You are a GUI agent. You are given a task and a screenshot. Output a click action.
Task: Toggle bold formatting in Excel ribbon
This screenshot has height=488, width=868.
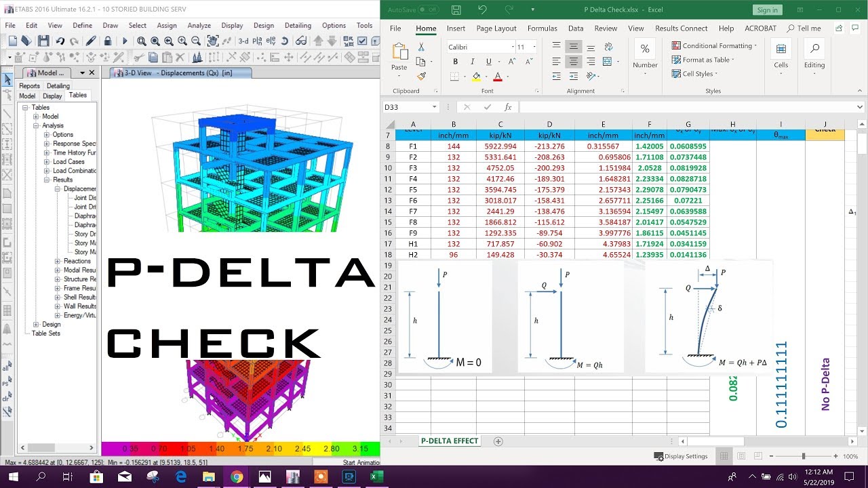pyautogui.click(x=455, y=61)
